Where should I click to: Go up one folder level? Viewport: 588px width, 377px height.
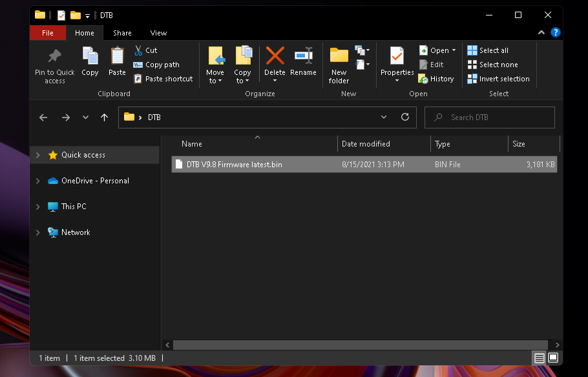click(x=104, y=117)
